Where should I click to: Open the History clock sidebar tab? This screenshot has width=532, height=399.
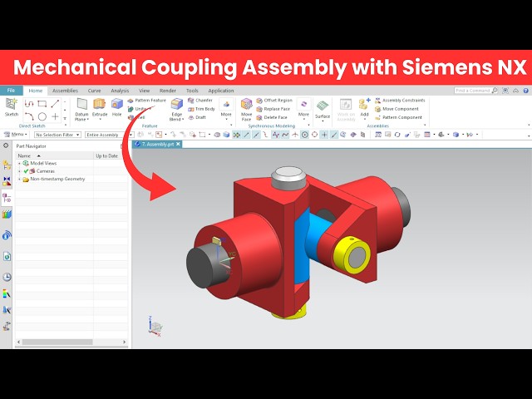click(x=7, y=277)
